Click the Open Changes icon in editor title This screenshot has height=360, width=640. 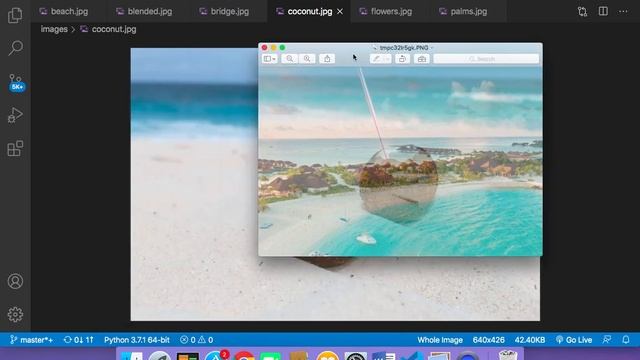[x=582, y=11]
